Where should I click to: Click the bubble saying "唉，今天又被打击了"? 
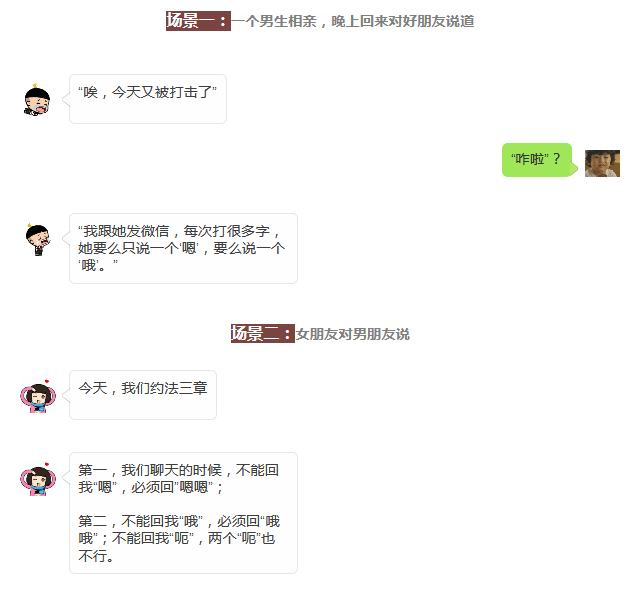[148, 99]
